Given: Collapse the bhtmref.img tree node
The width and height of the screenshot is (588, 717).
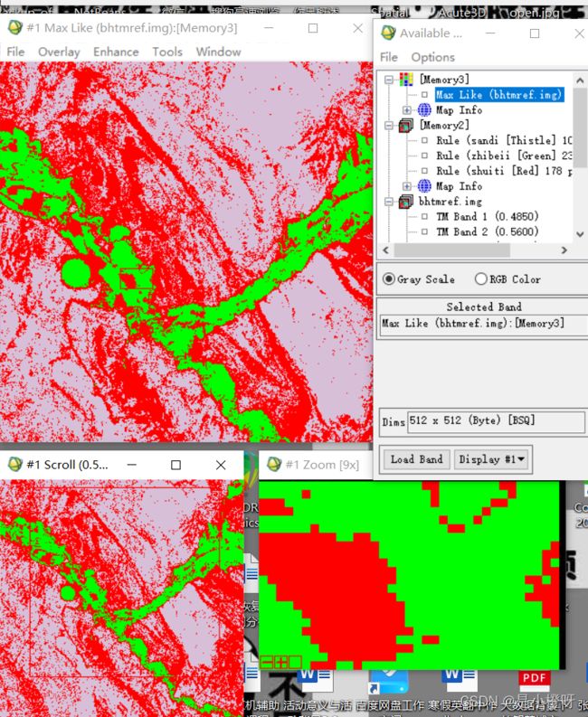Looking at the screenshot, I should [388, 202].
